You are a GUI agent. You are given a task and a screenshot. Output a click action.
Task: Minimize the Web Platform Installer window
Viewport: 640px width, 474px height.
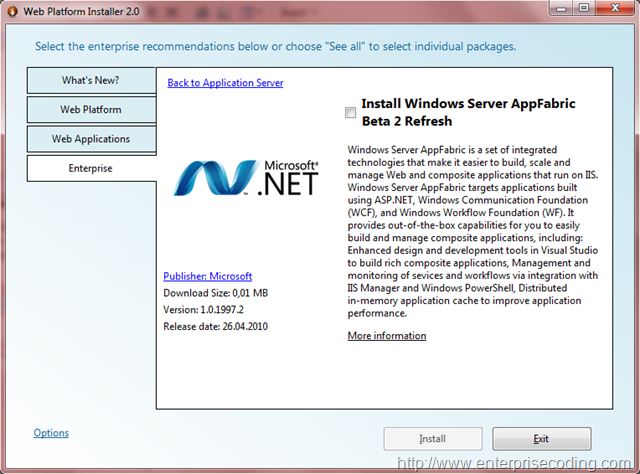[x=562, y=8]
